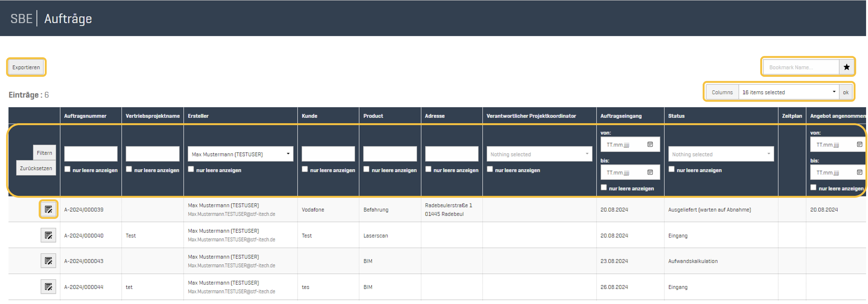Click the Exportieren button
This screenshot has width=868, height=304.
pyautogui.click(x=26, y=67)
